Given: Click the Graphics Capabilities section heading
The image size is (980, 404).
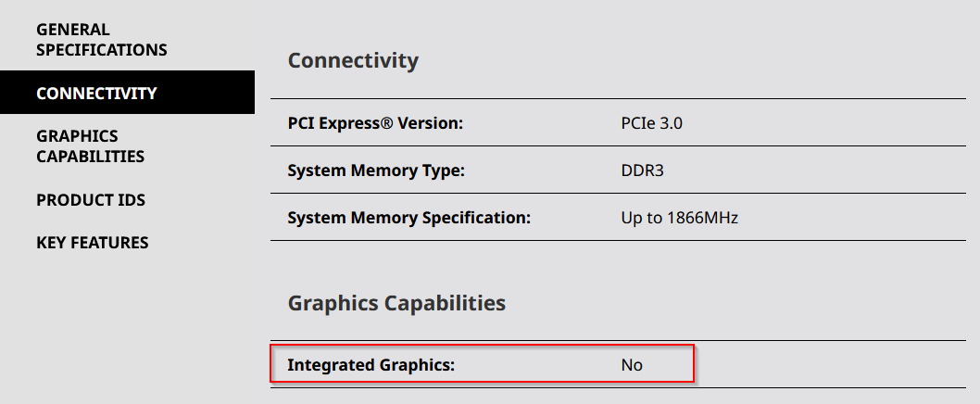Looking at the screenshot, I should pyautogui.click(x=396, y=303).
